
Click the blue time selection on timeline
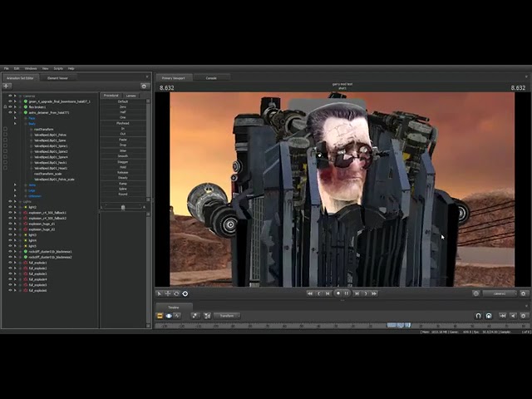click(x=399, y=325)
